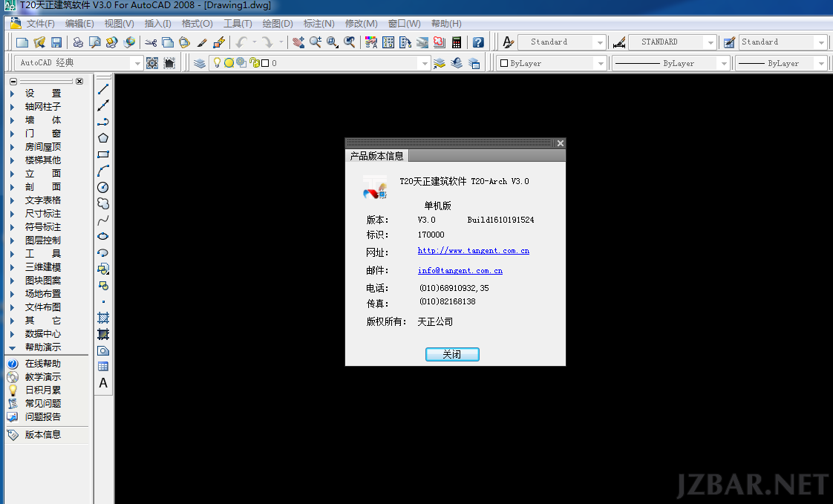This screenshot has height=504, width=833.
Task: Select the Hatch draw tool
Action: pos(103,318)
